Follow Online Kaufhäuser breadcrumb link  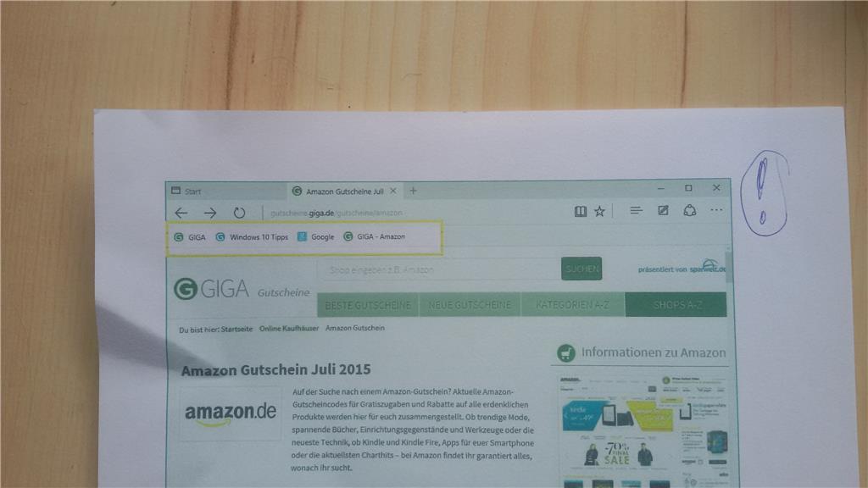pyautogui.click(x=289, y=329)
